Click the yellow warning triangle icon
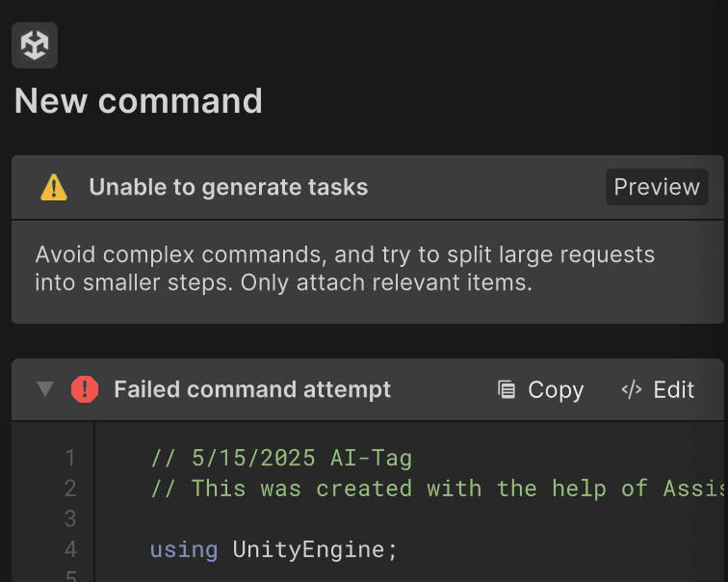This screenshot has height=582, width=728. point(54,187)
